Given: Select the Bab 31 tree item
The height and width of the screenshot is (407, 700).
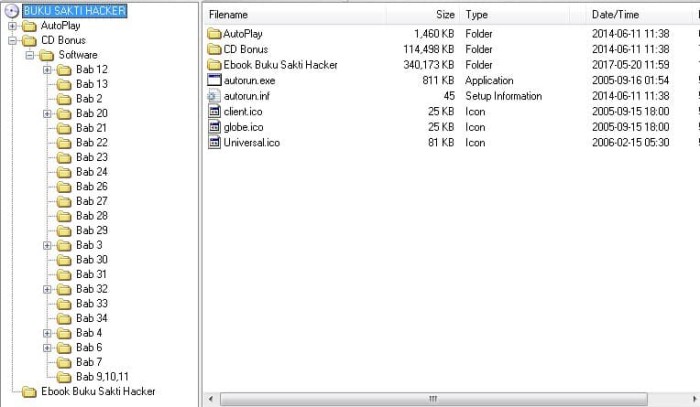Looking at the screenshot, I should [91, 274].
